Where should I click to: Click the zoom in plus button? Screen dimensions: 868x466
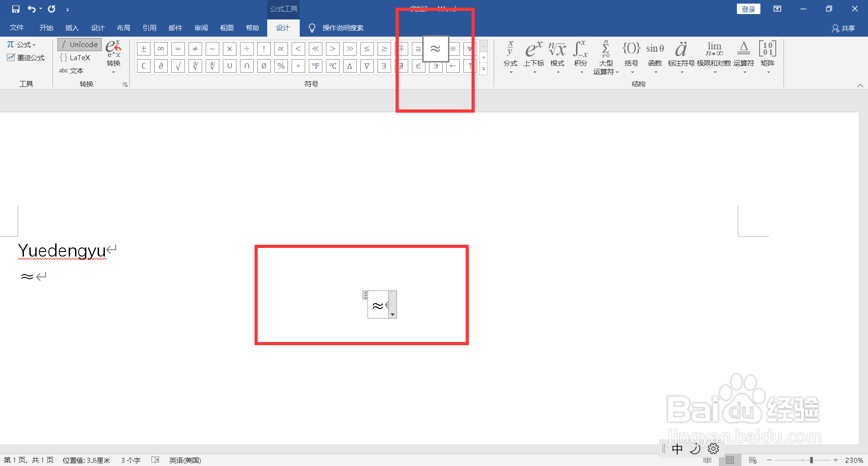tap(836, 460)
